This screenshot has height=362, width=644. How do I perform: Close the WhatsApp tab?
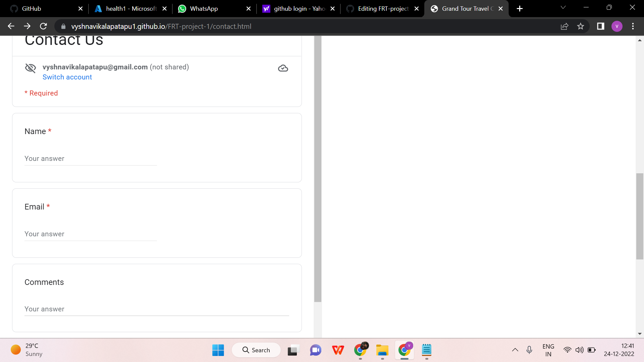tap(249, 9)
